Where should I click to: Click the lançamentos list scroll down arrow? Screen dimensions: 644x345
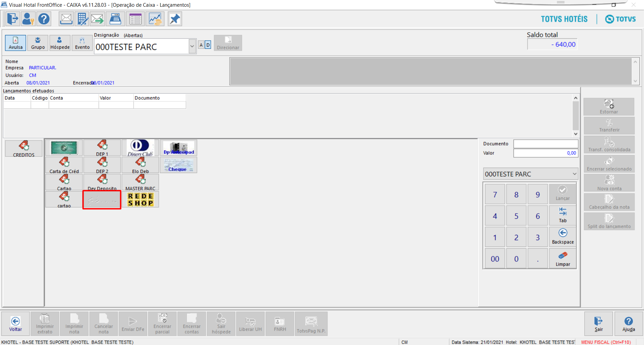pyautogui.click(x=576, y=134)
